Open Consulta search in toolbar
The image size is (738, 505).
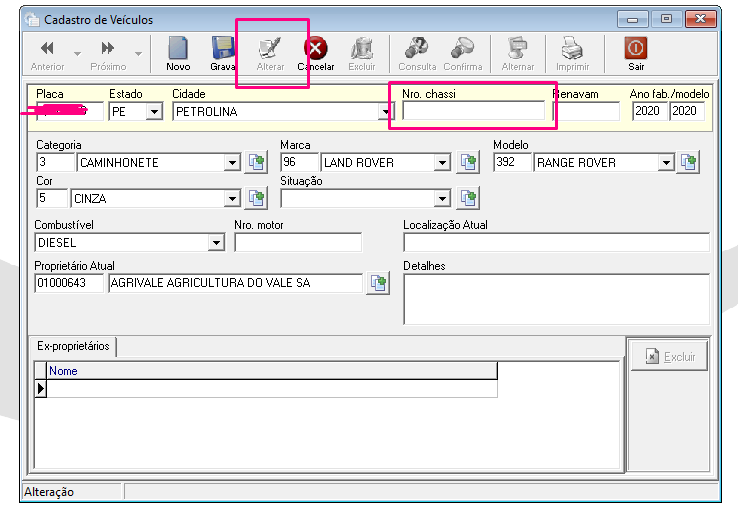pos(417,55)
